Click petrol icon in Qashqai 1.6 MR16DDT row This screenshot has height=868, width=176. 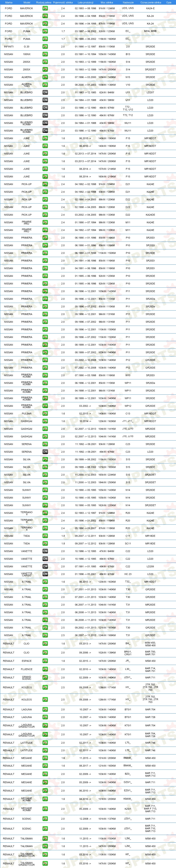pyautogui.click(x=45, y=421)
